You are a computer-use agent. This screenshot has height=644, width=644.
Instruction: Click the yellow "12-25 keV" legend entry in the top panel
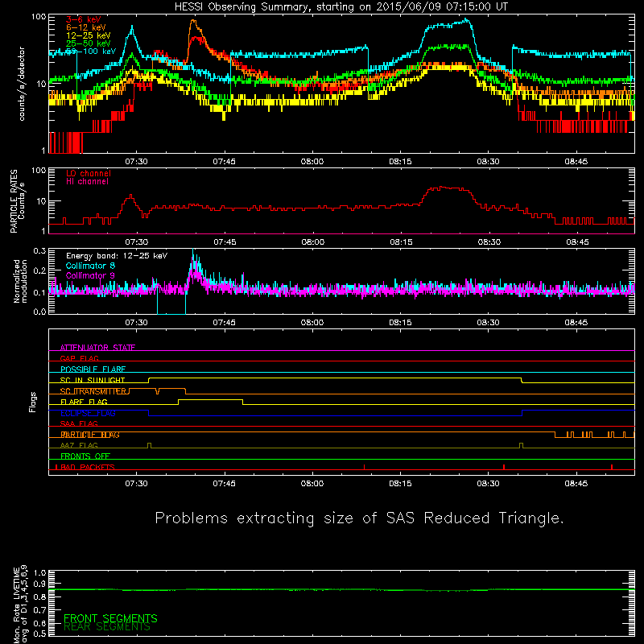[88, 35]
